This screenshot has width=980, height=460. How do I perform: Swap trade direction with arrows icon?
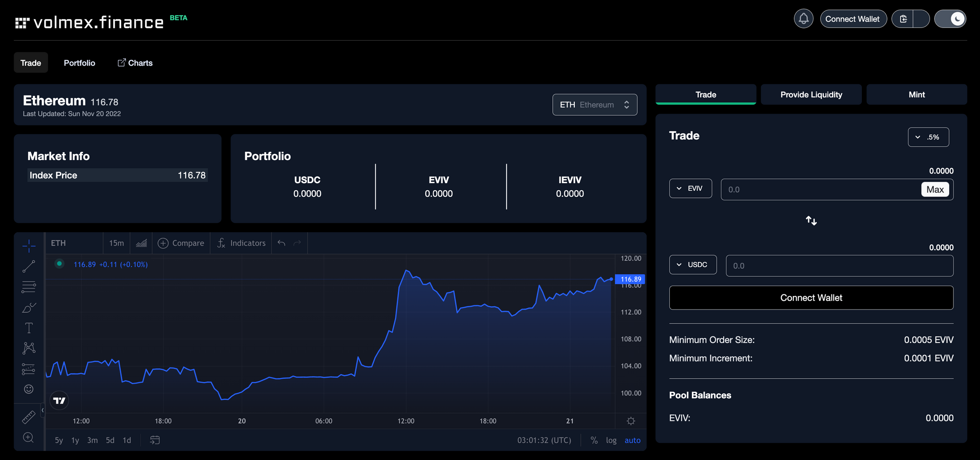811,221
